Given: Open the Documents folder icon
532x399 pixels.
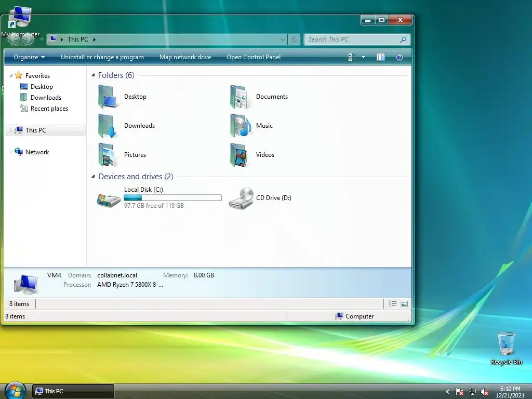Looking at the screenshot, I should coord(240,97).
